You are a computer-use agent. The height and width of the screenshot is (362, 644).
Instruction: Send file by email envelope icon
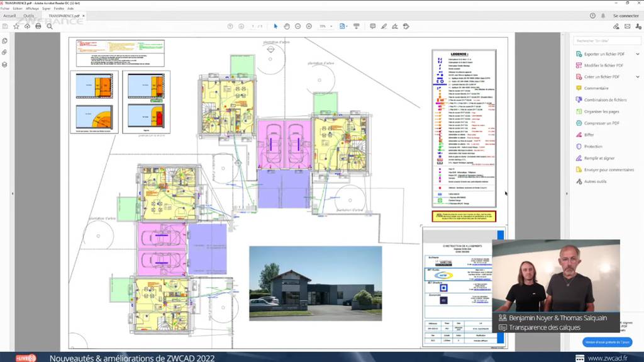(x=627, y=26)
